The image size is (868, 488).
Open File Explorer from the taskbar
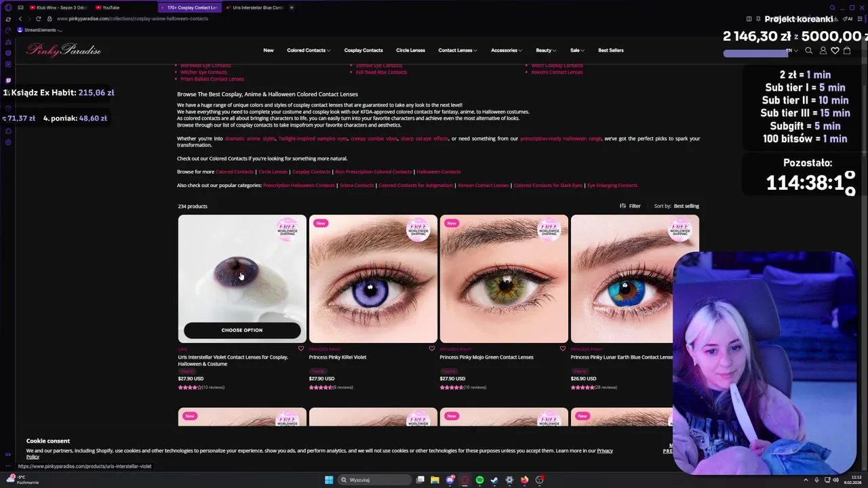tap(435, 480)
